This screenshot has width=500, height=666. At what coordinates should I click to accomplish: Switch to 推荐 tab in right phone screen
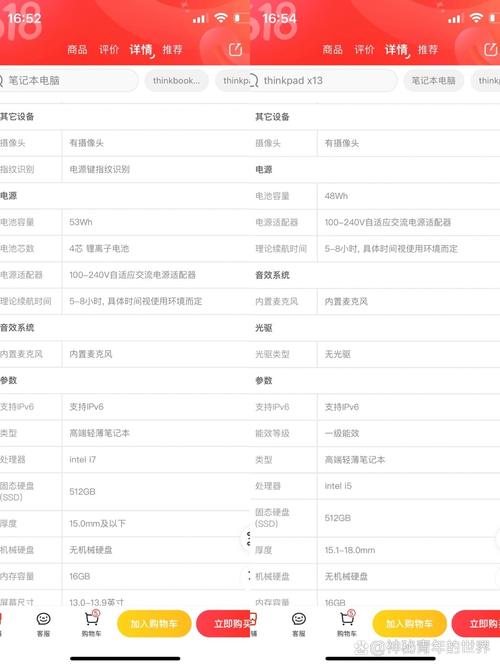pos(428,50)
